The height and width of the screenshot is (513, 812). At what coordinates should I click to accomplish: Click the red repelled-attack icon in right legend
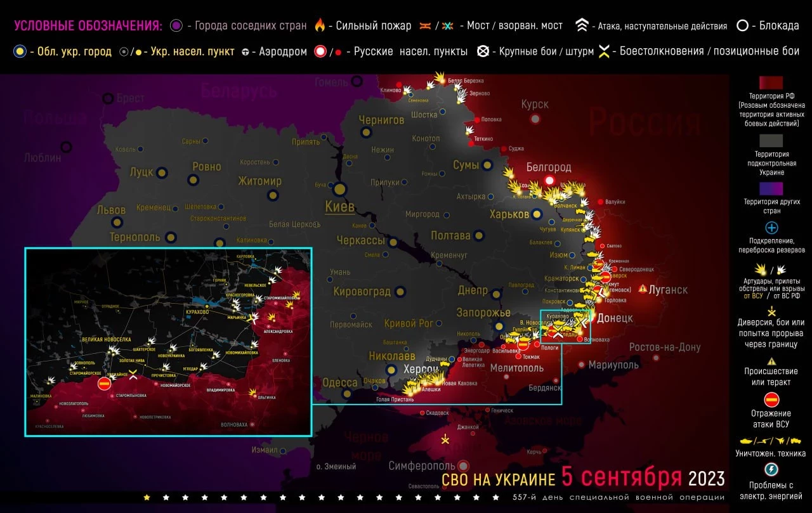click(x=771, y=399)
